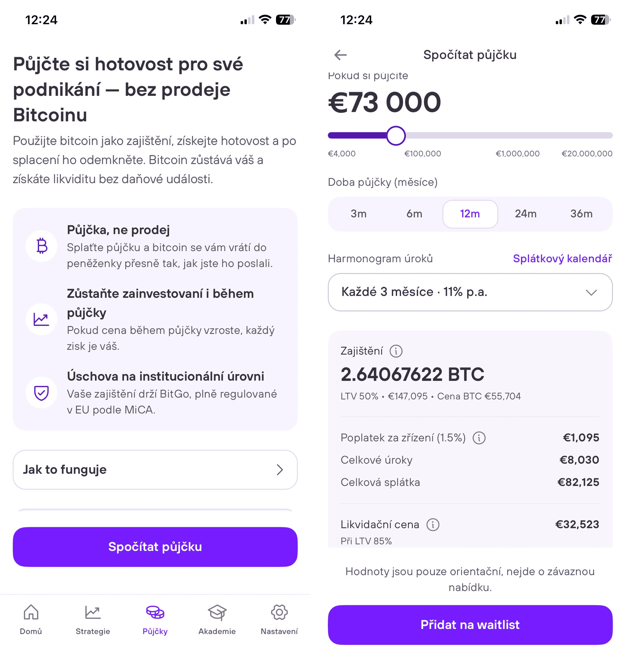Select the 3m loan duration
The image size is (623, 672).
358,214
